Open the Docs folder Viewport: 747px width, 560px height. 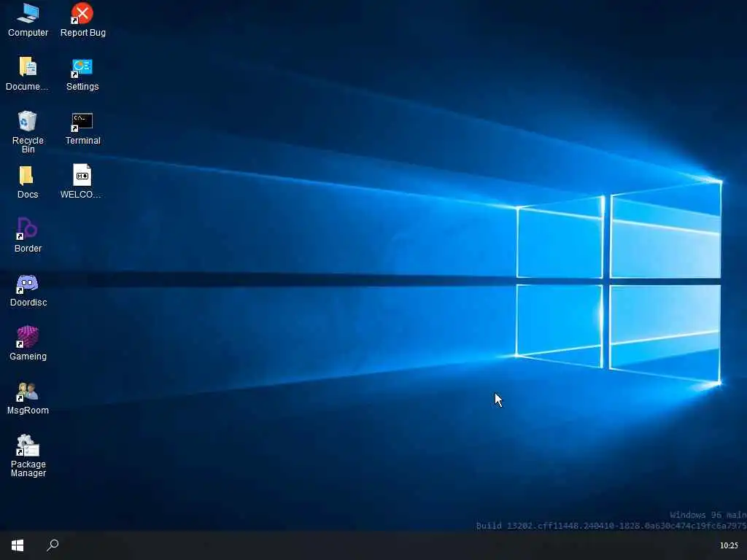coord(28,182)
